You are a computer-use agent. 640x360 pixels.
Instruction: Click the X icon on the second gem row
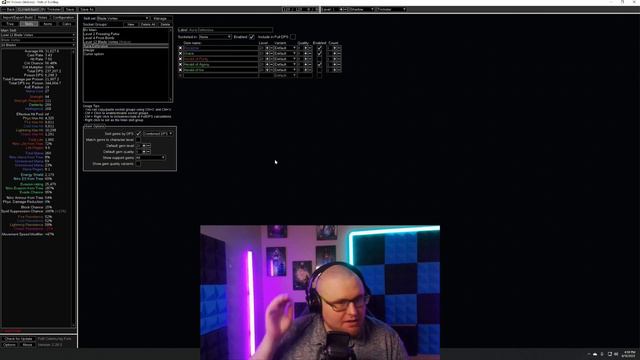pyautogui.click(x=180, y=53)
